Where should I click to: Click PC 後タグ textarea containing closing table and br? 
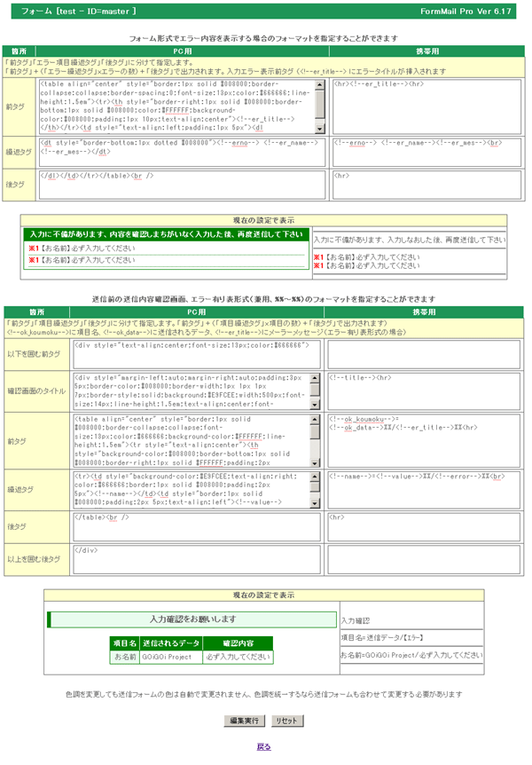197,525
